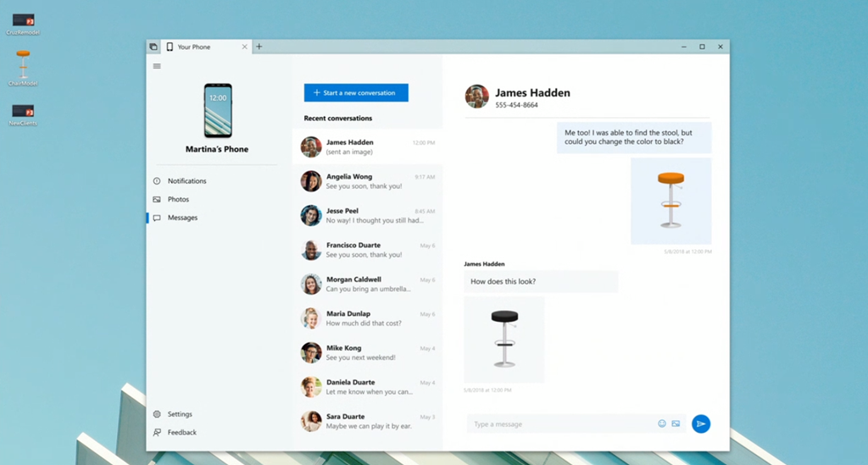Click Angelia Wong's avatar photo
868x465 pixels.
pos(311,181)
